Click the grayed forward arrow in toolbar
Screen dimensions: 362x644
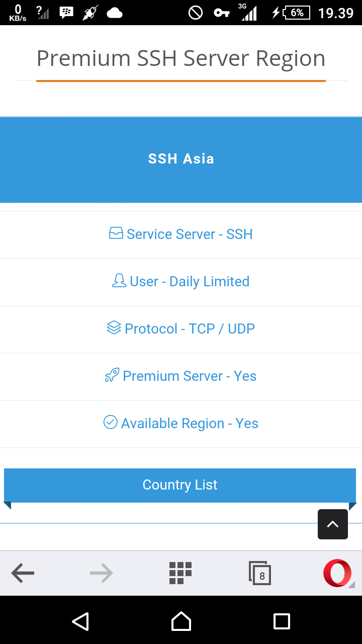click(x=101, y=573)
